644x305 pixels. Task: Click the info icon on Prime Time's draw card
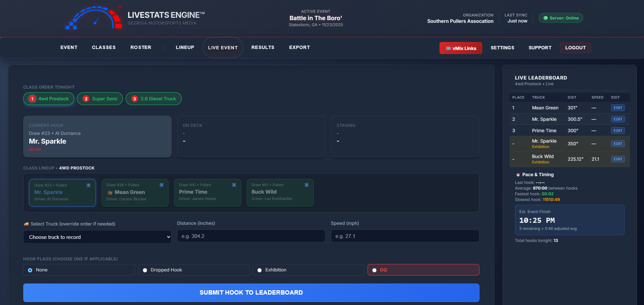click(x=234, y=185)
